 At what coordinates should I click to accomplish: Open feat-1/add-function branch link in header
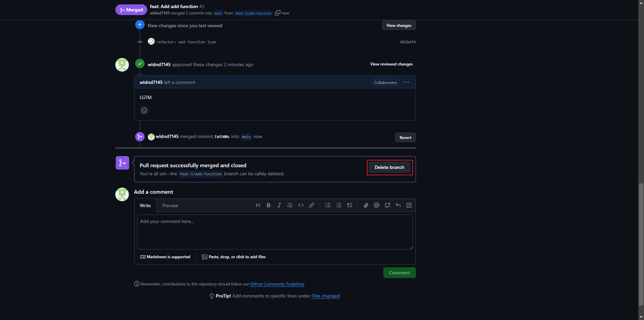click(x=253, y=13)
